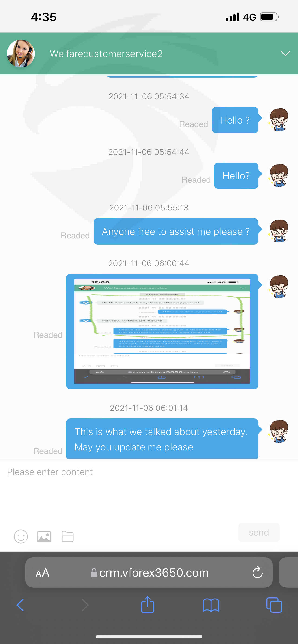Open the shared chat screenshot image
The height and width of the screenshot is (644, 298).
tap(162, 331)
